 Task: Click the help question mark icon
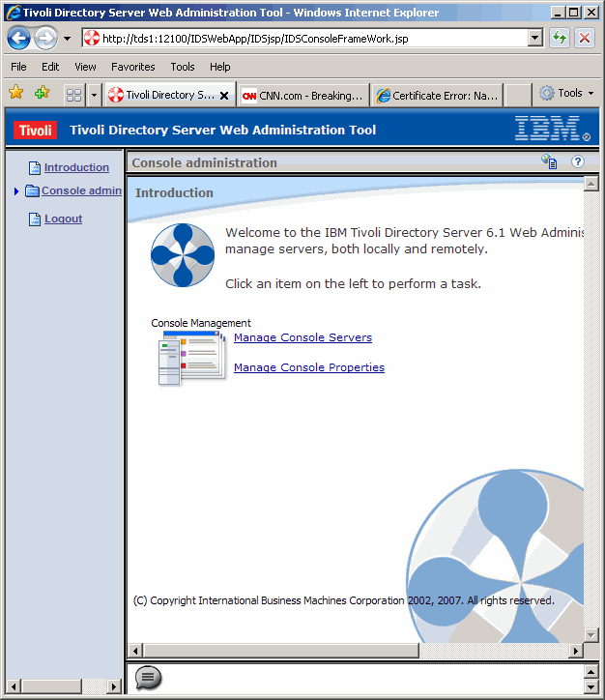[x=578, y=162]
